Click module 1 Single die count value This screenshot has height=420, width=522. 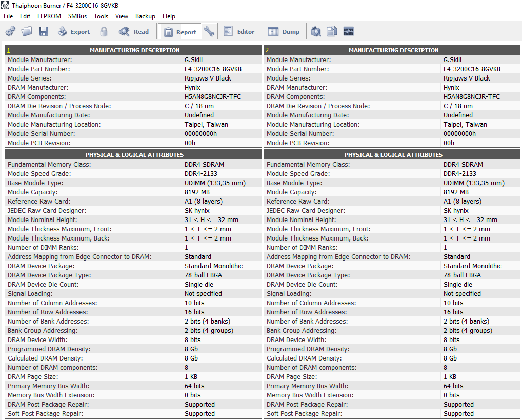click(199, 285)
